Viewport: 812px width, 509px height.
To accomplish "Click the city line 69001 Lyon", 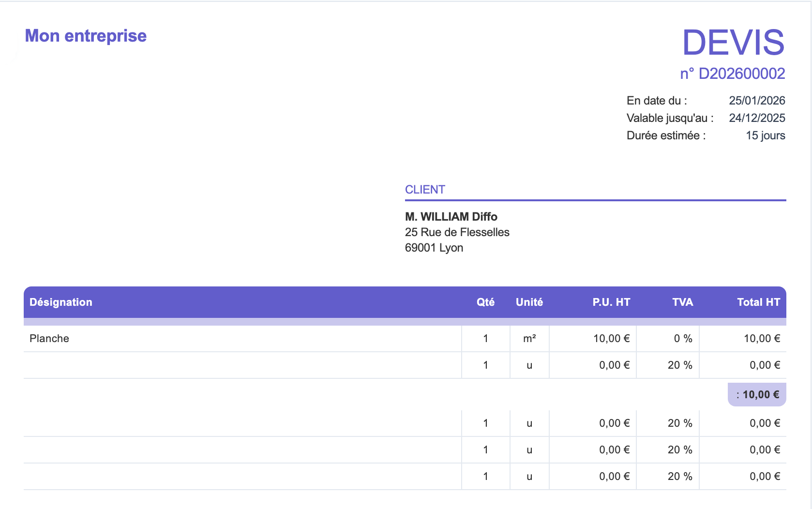I will [434, 248].
